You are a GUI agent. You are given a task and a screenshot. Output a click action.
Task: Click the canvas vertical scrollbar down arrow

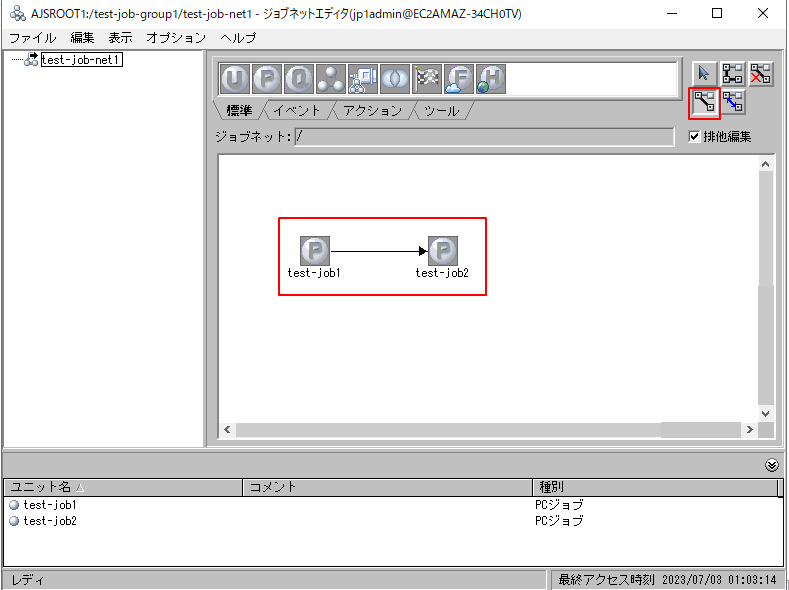click(x=765, y=413)
